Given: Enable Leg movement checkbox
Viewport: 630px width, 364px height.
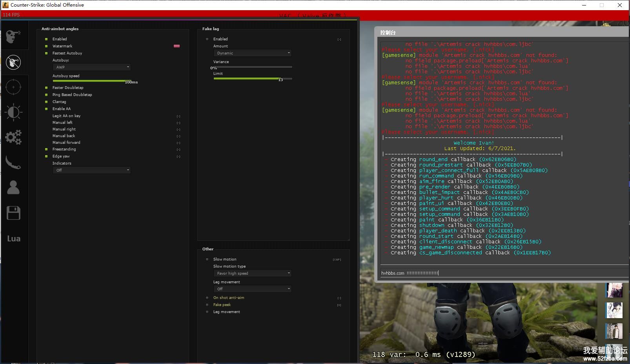Looking at the screenshot, I should [207, 312].
